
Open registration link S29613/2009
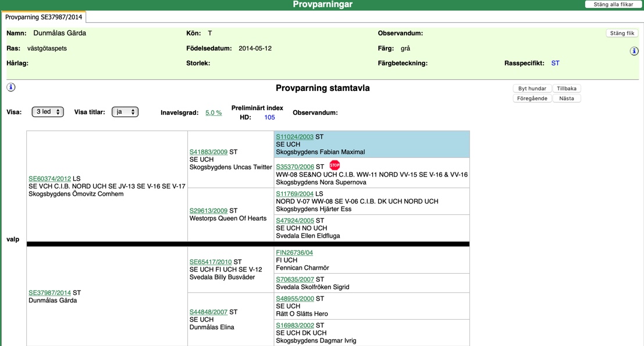(208, 211)
